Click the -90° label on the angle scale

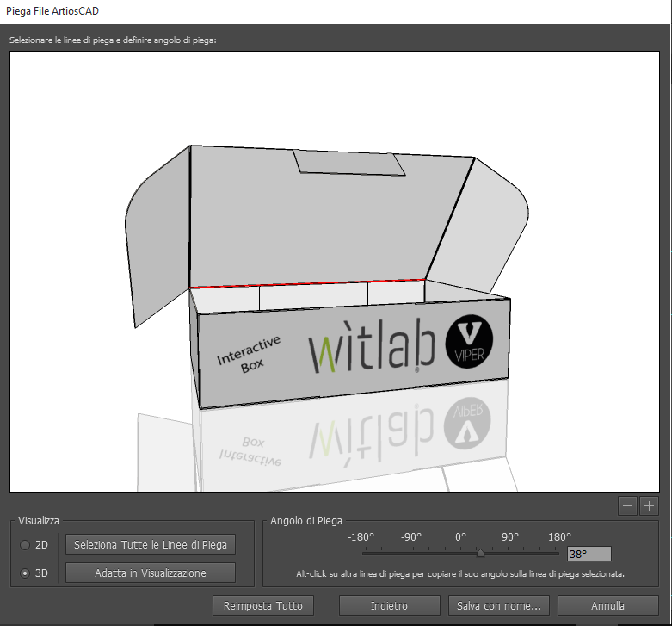(411, 536)
